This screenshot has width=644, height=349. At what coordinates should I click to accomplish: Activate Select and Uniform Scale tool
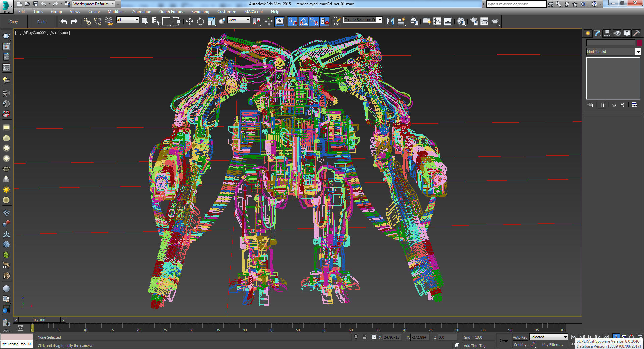[211, 21]
